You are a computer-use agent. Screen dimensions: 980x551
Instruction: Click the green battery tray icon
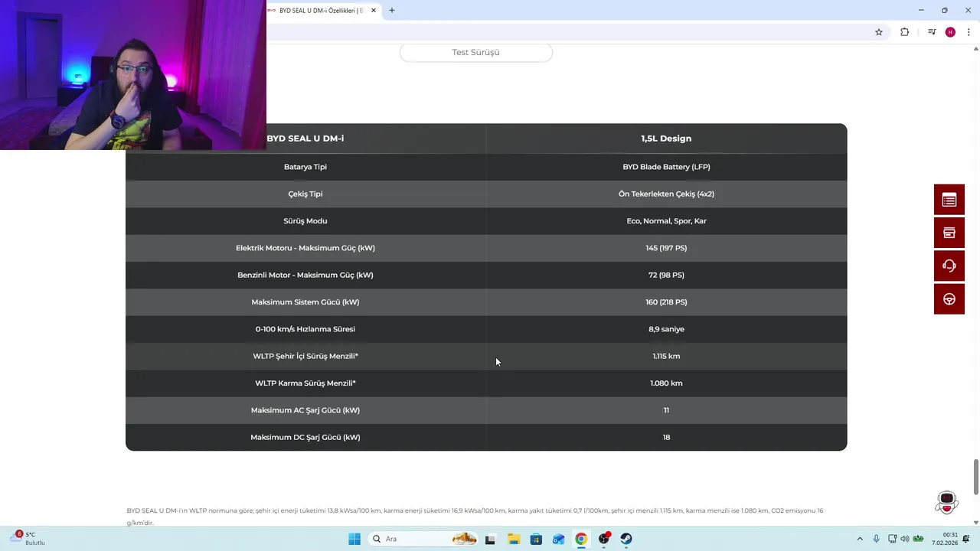(x=918, y=539)
